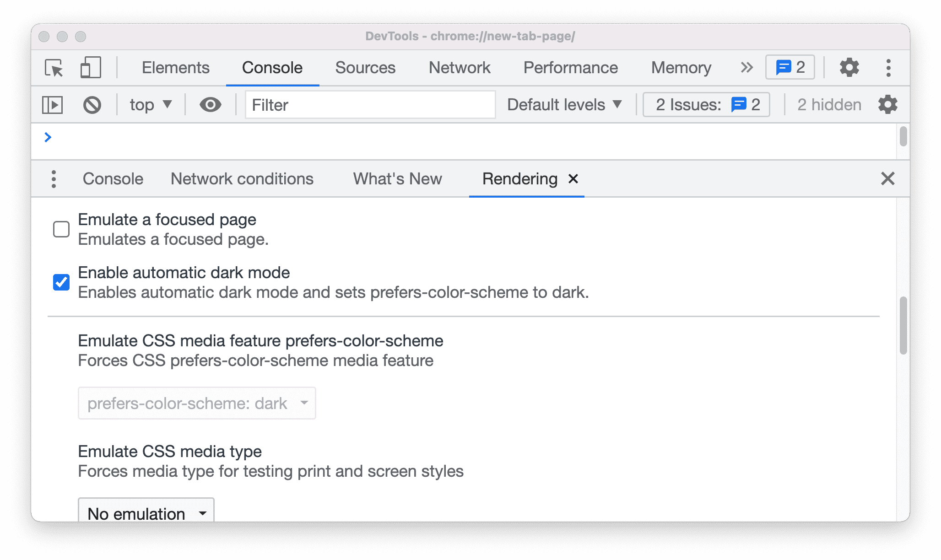Viewport: 941px width, 560px height.
Task: Click the settings gear icon
Action: point(849,67)
